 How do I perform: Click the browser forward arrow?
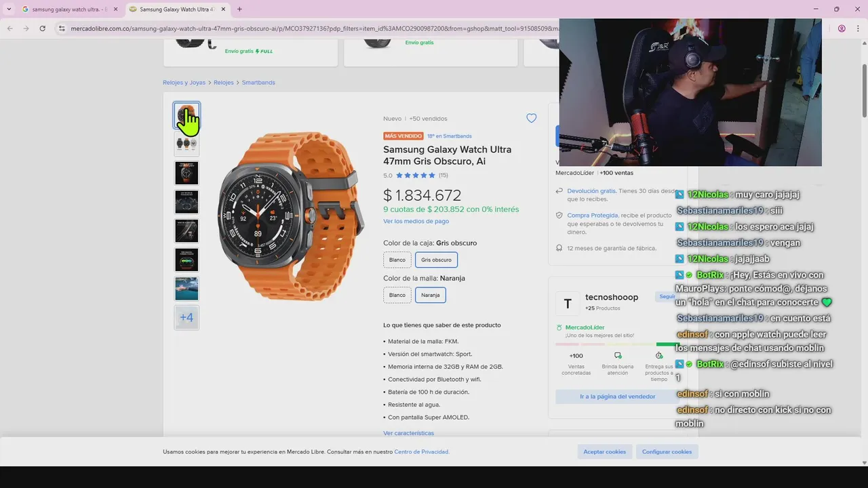[x=26, y=28]
